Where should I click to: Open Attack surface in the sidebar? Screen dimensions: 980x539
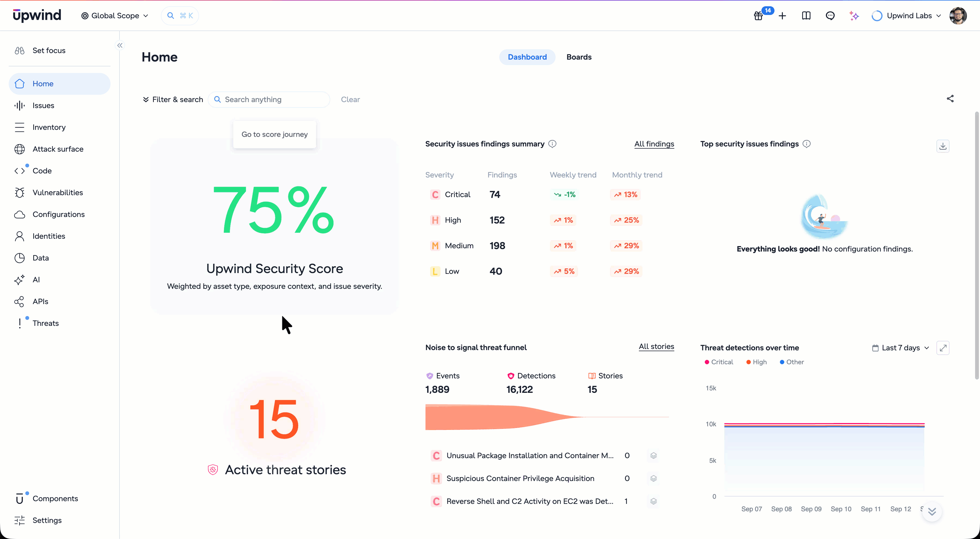tap(60, 149)
